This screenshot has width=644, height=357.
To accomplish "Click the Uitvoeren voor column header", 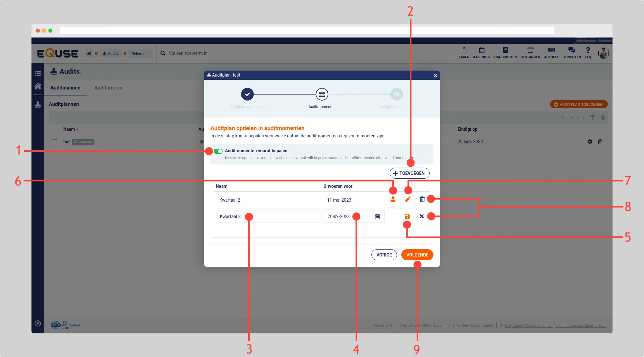I will click(338, 186).
